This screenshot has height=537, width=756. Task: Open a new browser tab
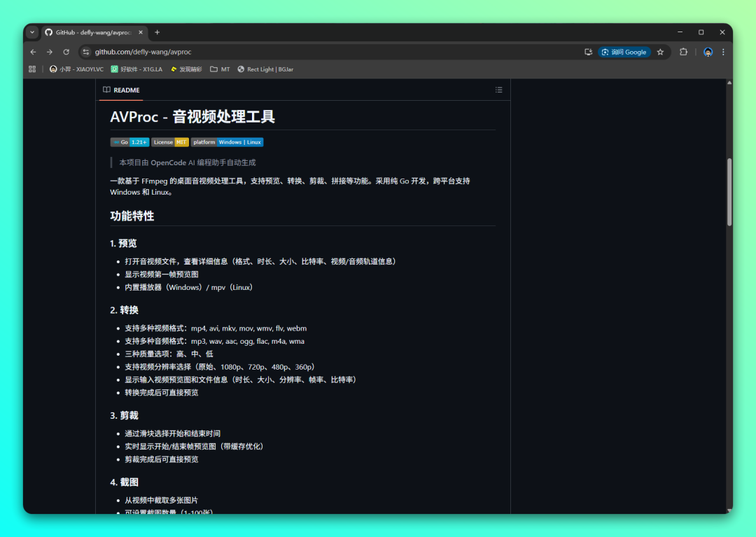[x=157, y=32]
